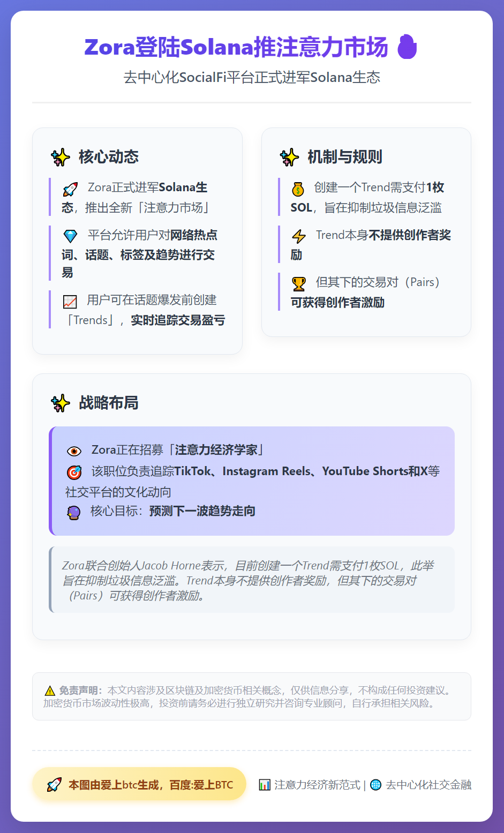This screenshot has height=833, width=504.
Task: Click the text 预测下一波趋势走向
Action: (202, 511)
